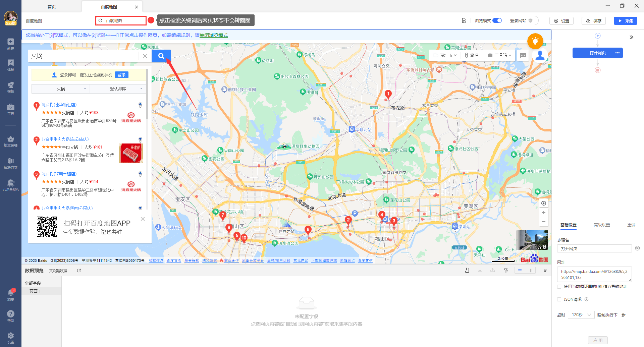Image resolution: width=644 pixels, height=347 pixels.
Task: Click the workflow red stop node
Action: (598, 70)
